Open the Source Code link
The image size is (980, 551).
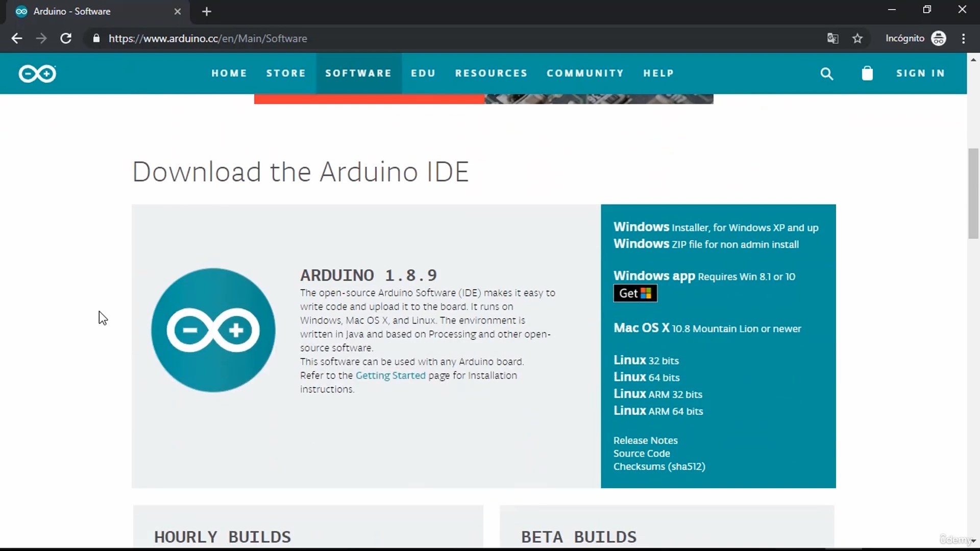(642, 454)
